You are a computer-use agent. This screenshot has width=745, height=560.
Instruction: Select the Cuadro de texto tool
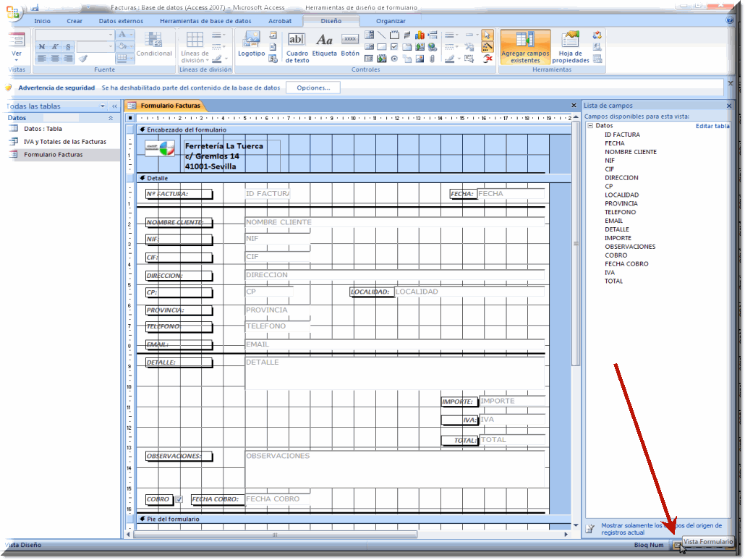[x=297, y=46]
